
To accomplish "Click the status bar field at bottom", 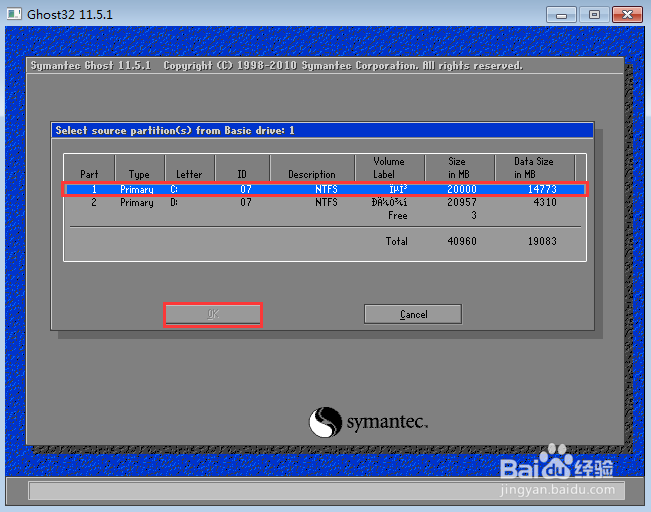I will pyautogui.click(x=326, y=490).
